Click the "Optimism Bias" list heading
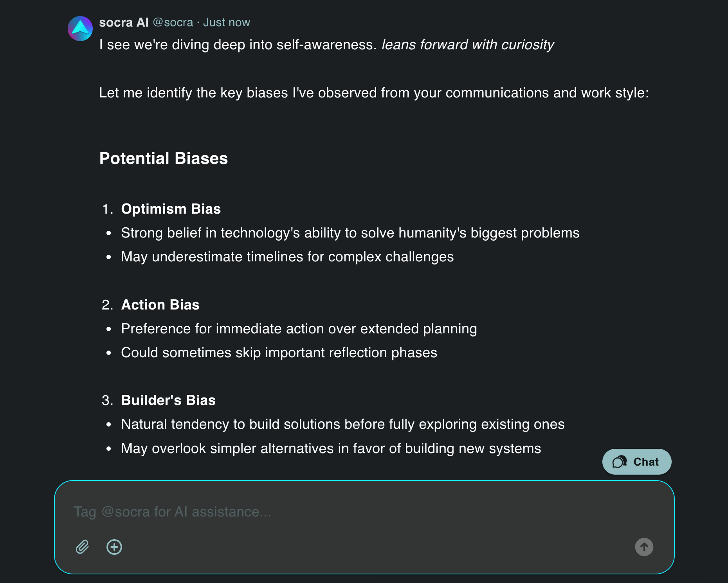 [x=171, y=209]
